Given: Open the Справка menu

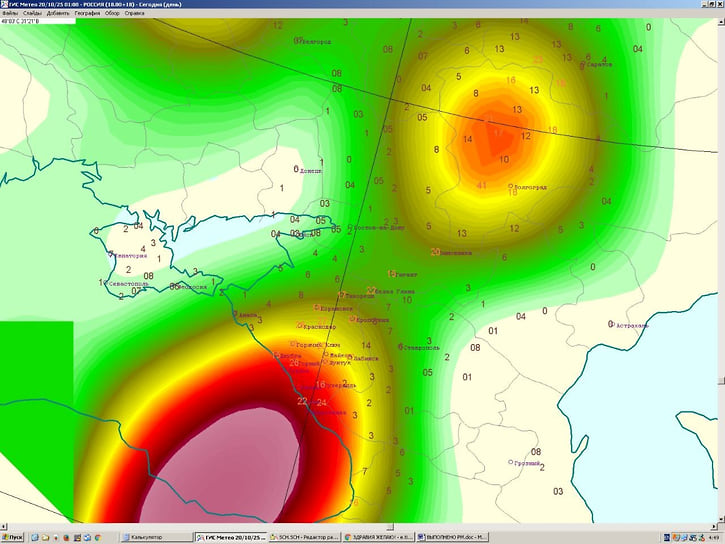Looking at the screenshot, I should (x=135, y=13).
